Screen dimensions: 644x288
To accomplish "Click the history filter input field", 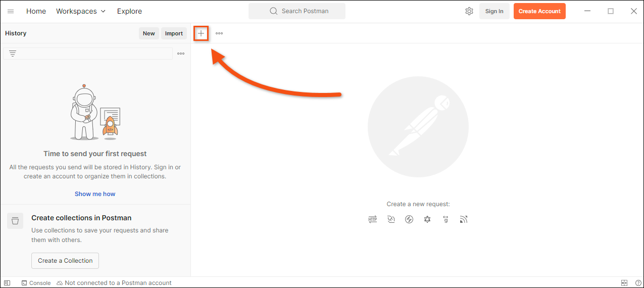I will click(88, 54).
